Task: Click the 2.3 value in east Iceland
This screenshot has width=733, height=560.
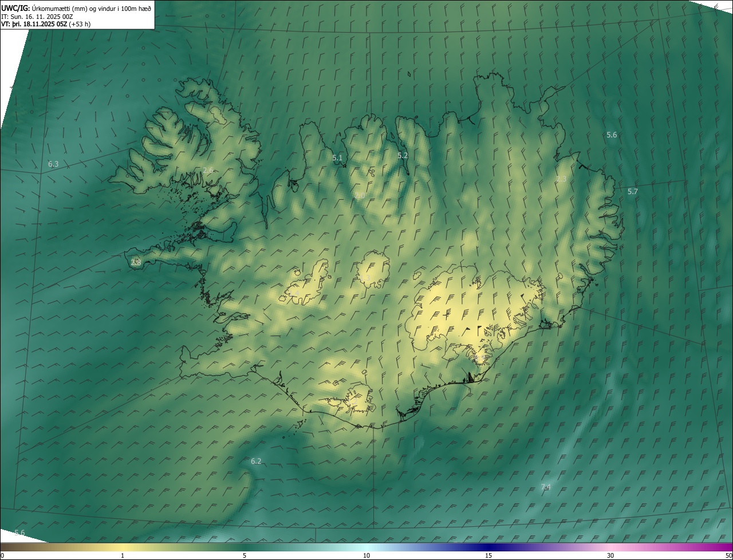Action: pos(561,179)
